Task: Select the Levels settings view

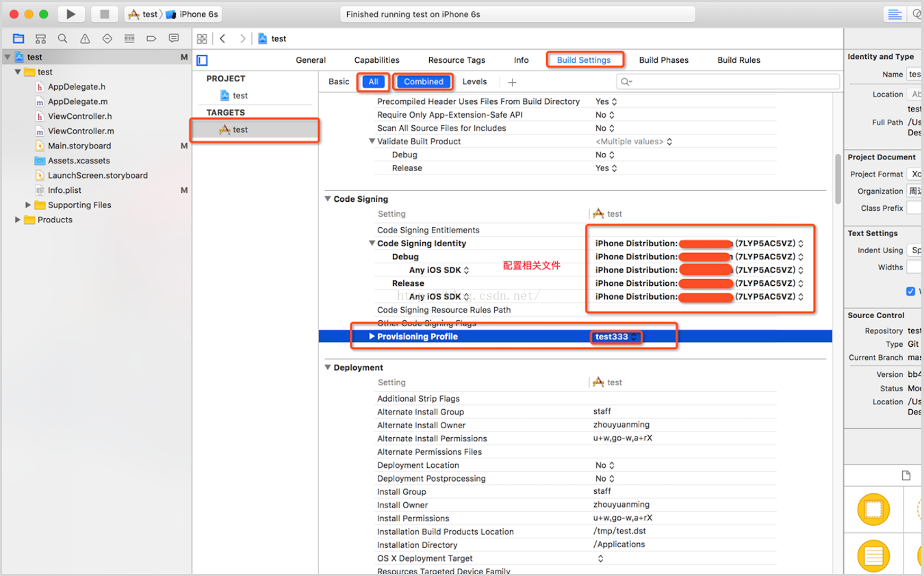Action: point(474,81)
